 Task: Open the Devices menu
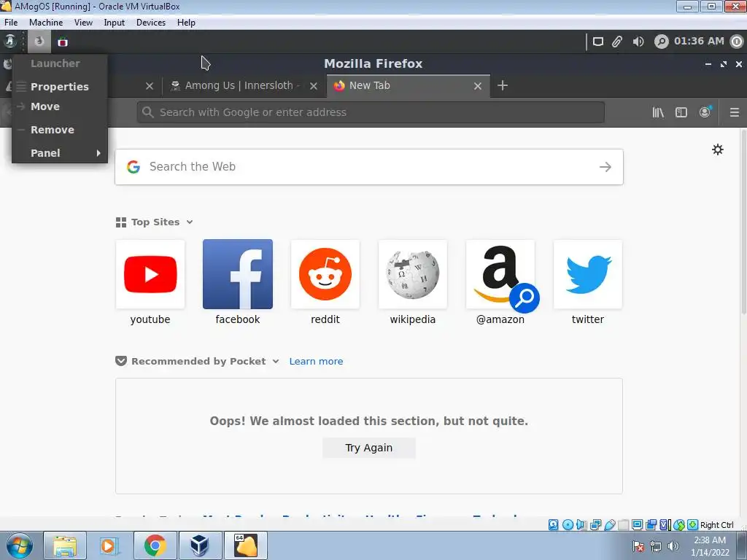click(x=151, y=23)
